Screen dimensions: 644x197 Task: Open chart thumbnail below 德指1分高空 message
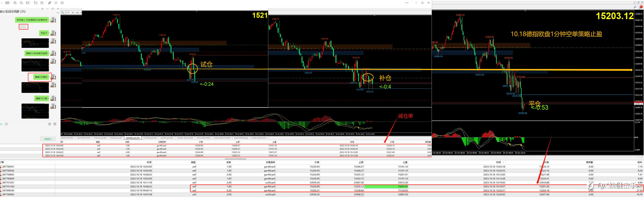coord(35,88)
